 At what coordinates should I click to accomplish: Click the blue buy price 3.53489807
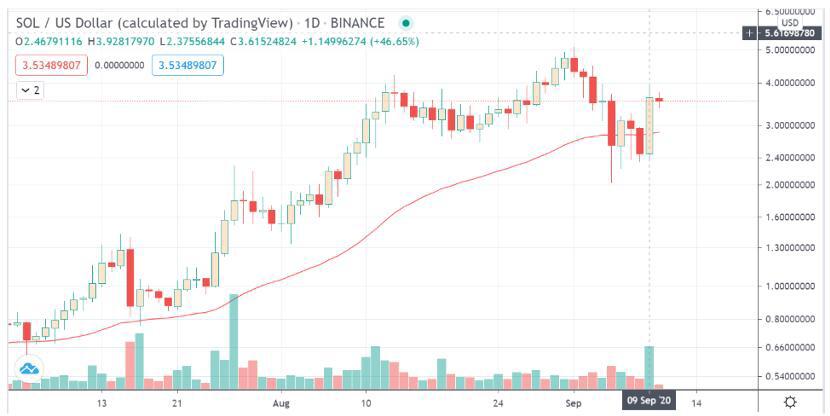[189, 65]
